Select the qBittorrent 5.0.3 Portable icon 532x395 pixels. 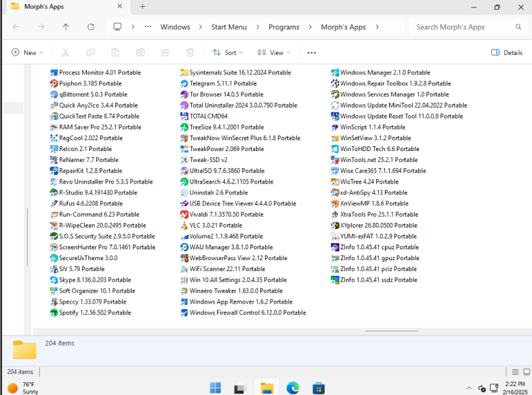pos(54,94)
